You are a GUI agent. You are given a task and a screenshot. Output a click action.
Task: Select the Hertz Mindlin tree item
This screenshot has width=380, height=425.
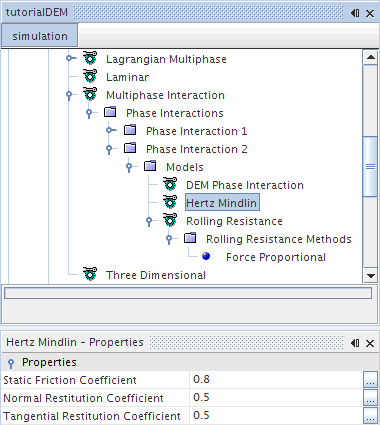(222, 203)
